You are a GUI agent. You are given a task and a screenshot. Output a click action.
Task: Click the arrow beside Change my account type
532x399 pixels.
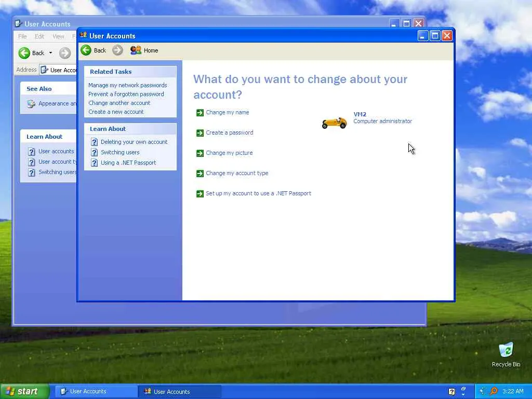[200, 174]
